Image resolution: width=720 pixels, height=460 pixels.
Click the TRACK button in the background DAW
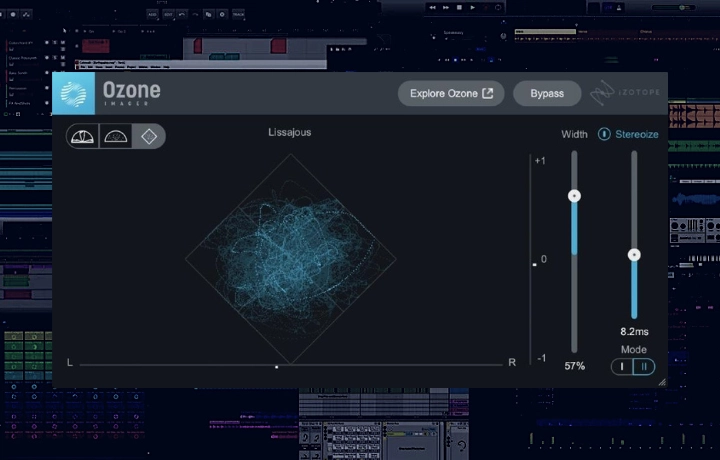[238, 14]
